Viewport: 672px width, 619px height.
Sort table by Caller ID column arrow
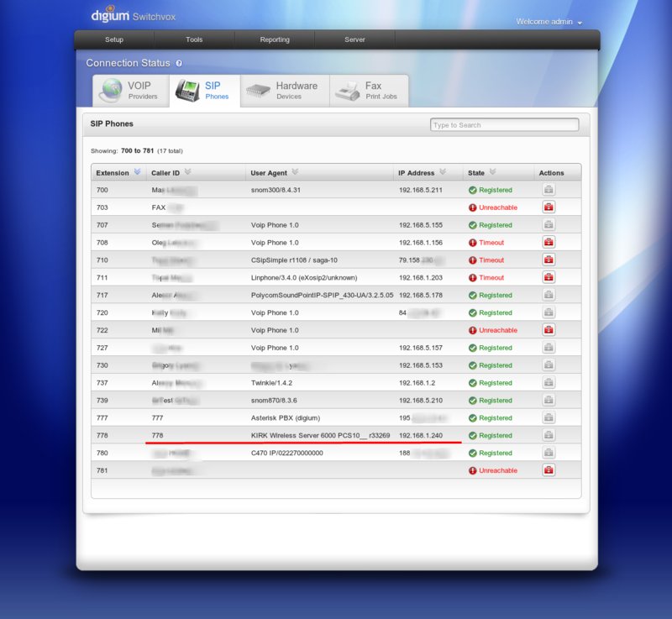[x=187, y=172]
